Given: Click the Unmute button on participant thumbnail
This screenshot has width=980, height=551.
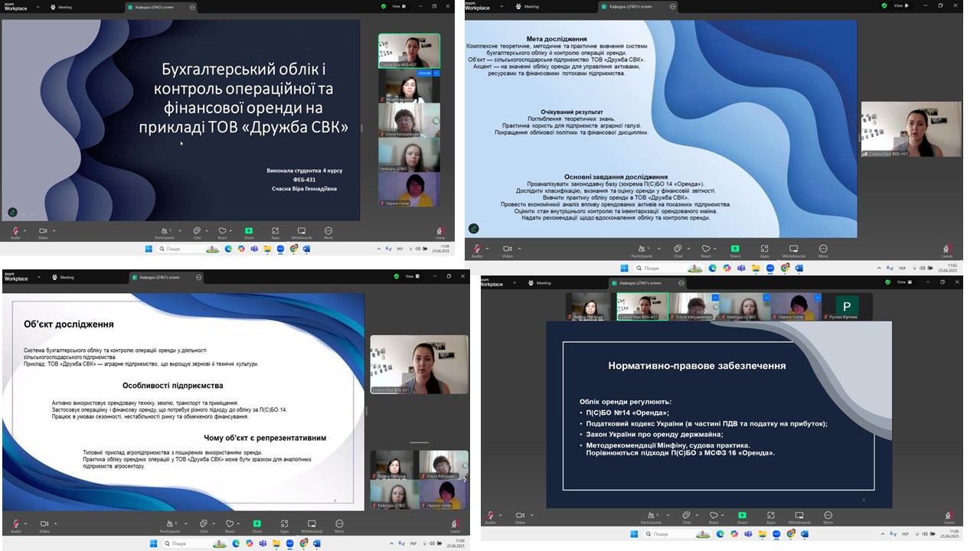Looking at the screenshot, I should pyautogui.click(x=424, y=73).
